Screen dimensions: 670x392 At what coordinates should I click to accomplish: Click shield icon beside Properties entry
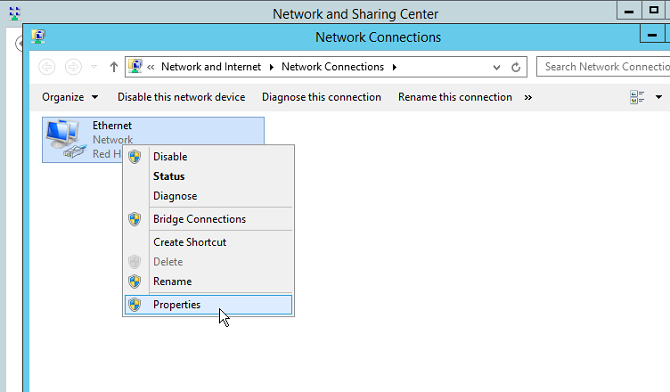pyautogui.click(x=135, y=305)
